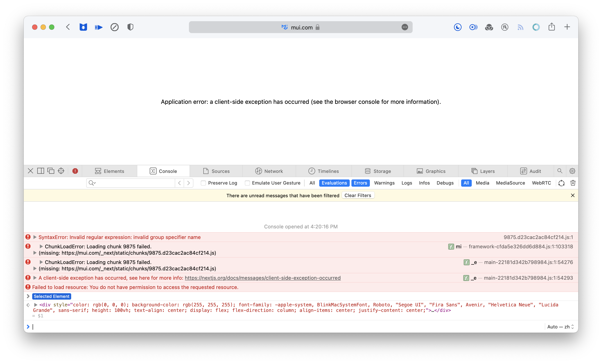Click the circled-N script extension icon

[505, 27]
